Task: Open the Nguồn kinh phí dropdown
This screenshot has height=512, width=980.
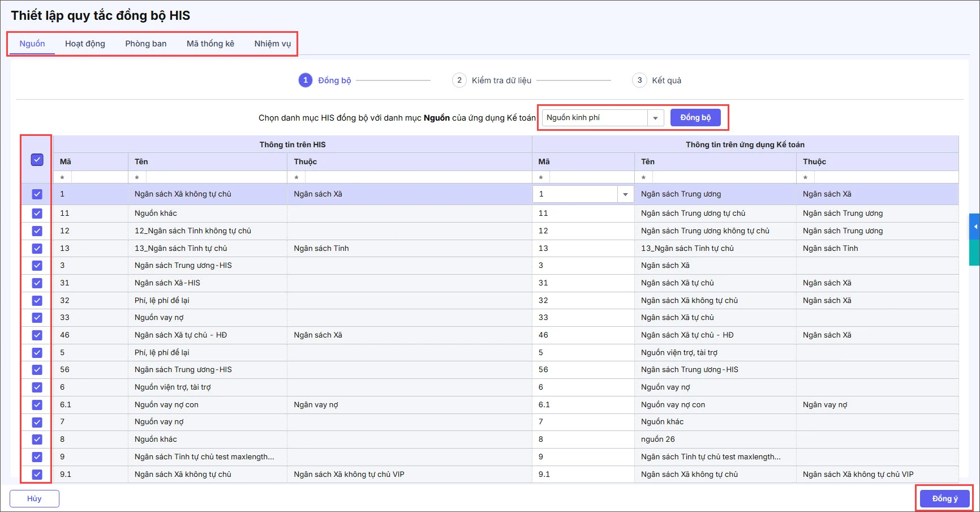Action: (x=655, y=118)
